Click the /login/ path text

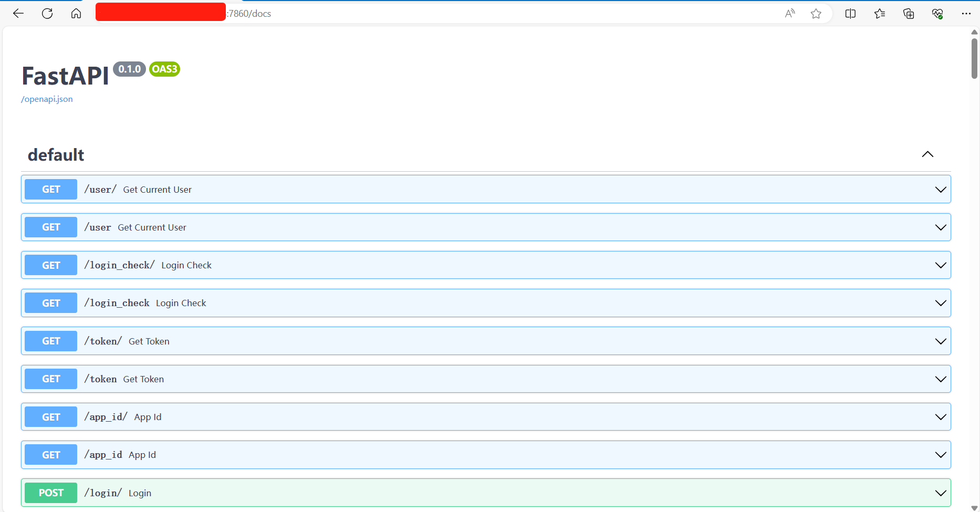pos(103,493)
